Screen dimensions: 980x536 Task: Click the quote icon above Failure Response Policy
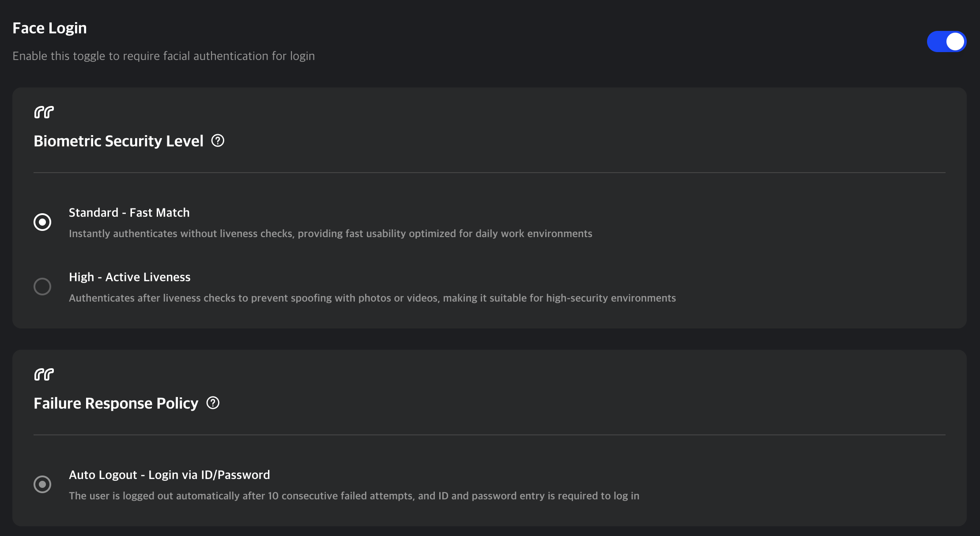44,374
